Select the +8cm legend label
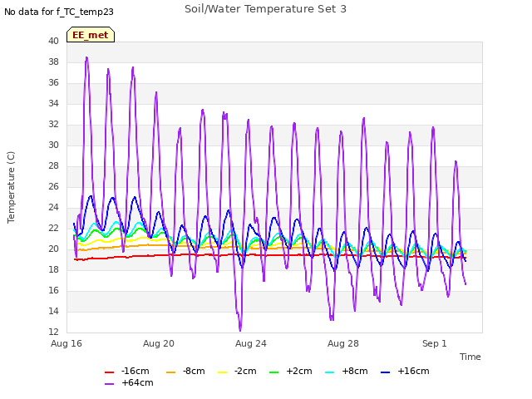532x399 pixels. [x=355, y=372]
